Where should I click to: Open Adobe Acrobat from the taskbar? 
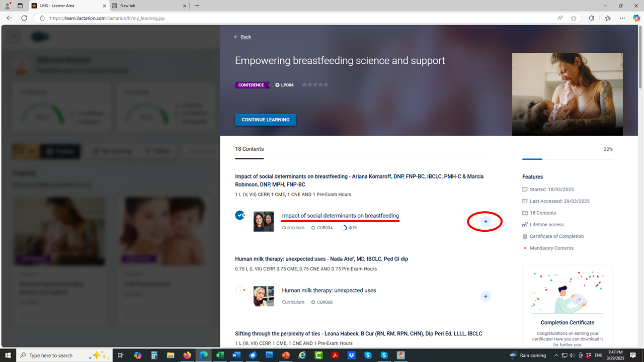click(335, 355)
